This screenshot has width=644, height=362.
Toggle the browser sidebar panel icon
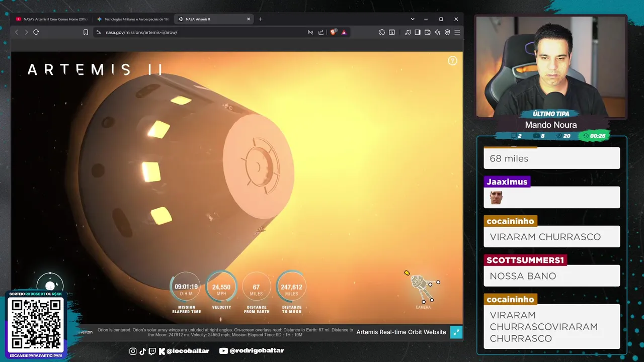(418, 32)
